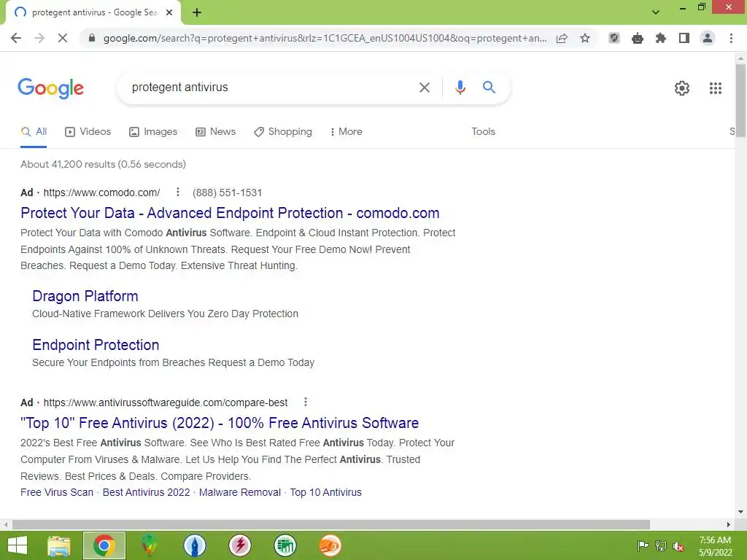
Task: Go back with the browser back arrow
Action: pos(16,38)
